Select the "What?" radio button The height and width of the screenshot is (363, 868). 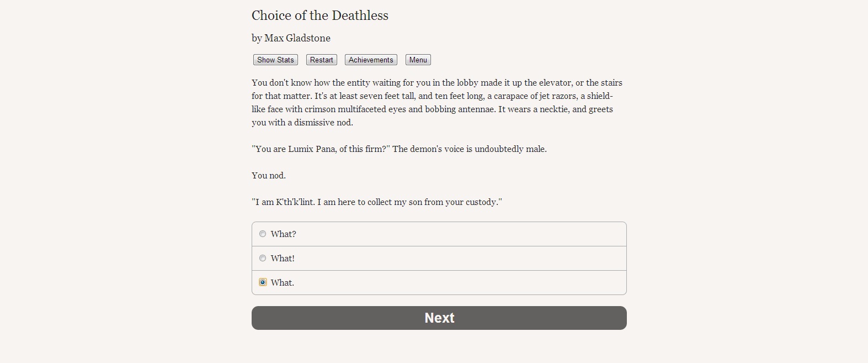click(263, 234)
